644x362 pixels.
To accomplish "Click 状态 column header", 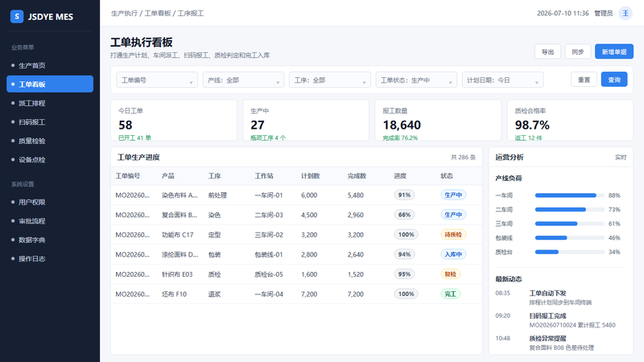I will coord(447,175).
